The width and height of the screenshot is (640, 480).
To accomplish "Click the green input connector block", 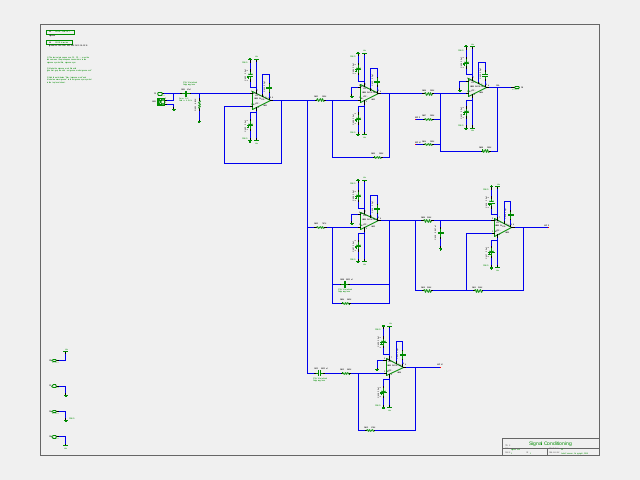I will coord(161,102).
